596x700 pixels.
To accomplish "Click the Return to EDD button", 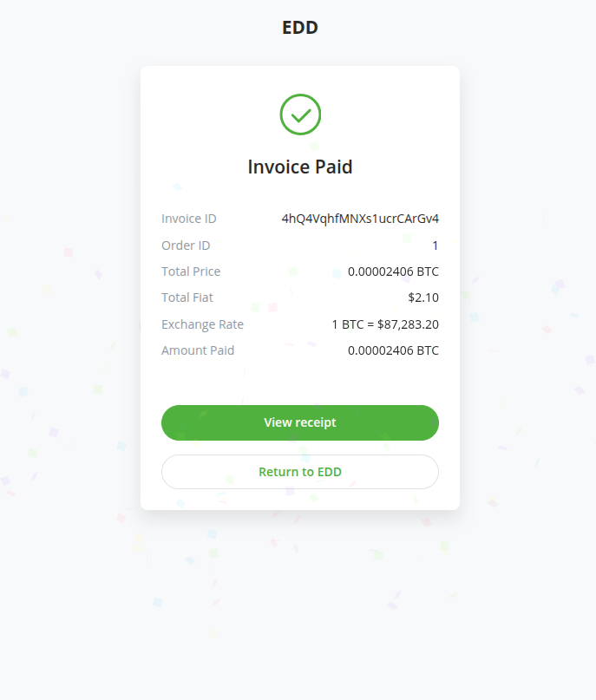I will 299,471.
